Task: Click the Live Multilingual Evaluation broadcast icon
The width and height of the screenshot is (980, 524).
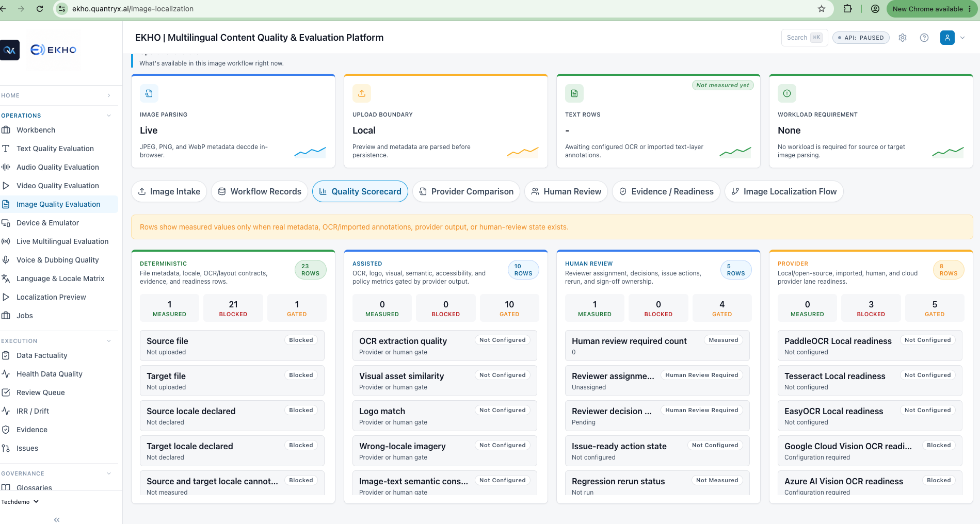Action: 6,241
